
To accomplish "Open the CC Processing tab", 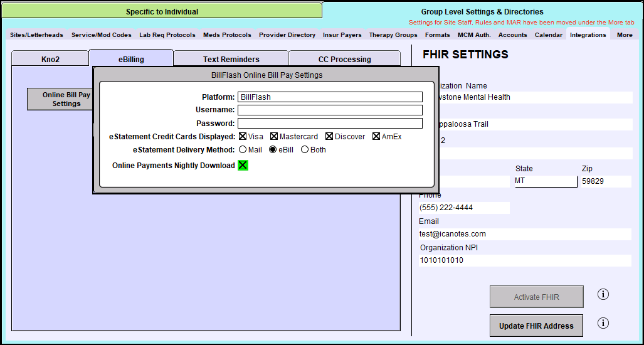I will pyautogui.click(x=344, y=60).
